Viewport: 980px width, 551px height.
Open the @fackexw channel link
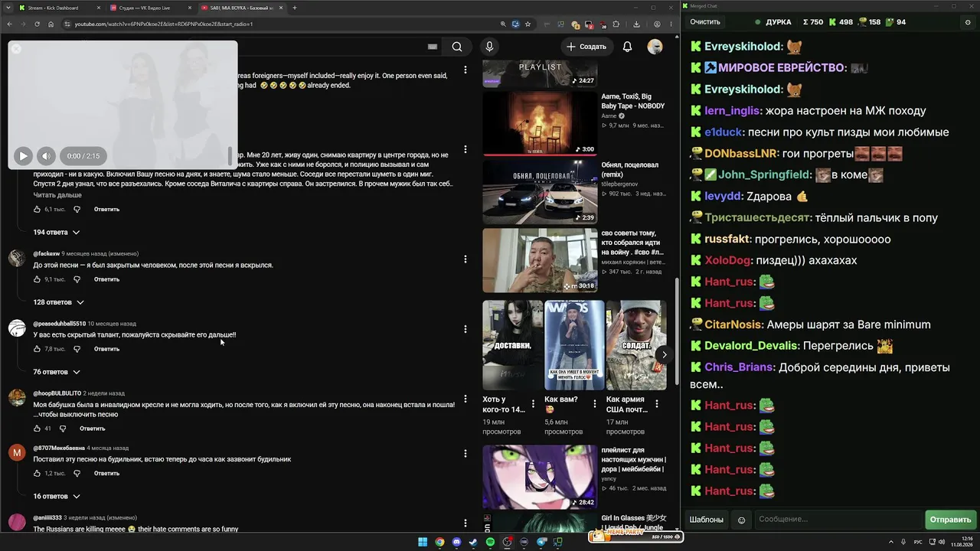coord(46,253)
